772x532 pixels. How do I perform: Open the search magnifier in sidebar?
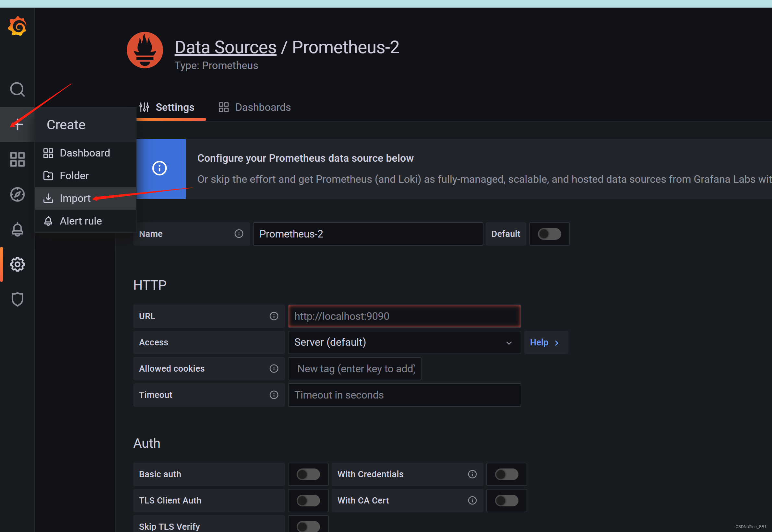click(17, 89)
